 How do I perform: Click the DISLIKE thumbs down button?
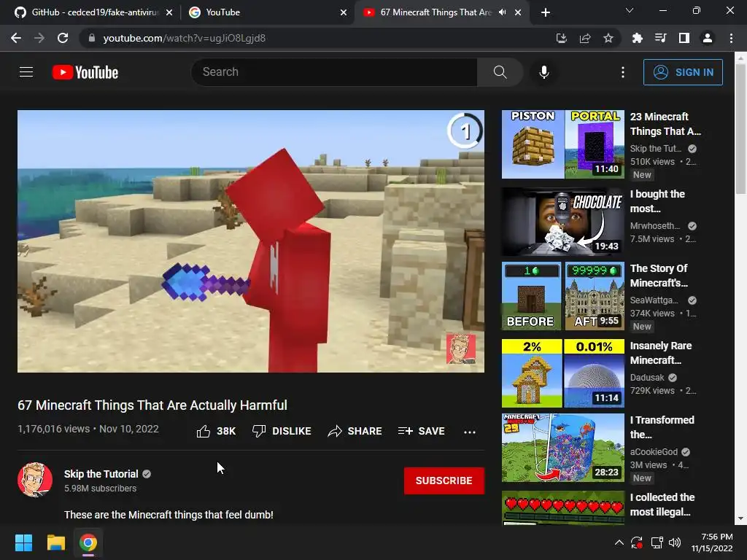[x=282, y=431]
